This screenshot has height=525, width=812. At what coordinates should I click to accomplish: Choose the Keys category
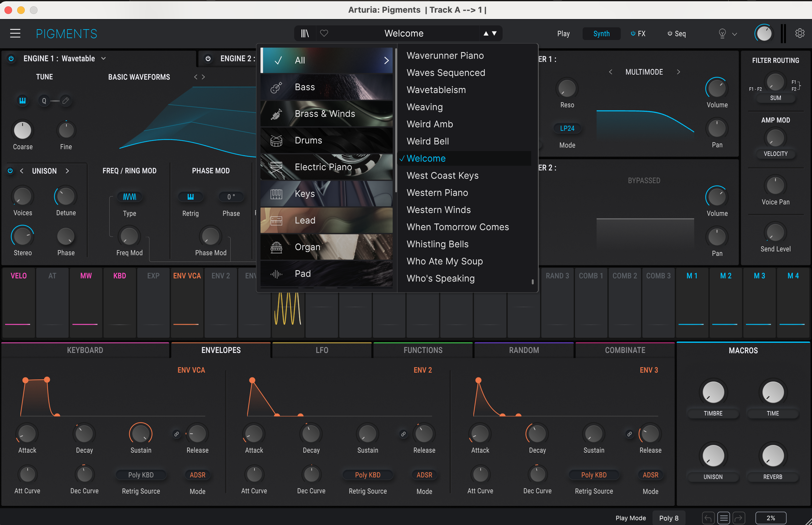(326, 194)
